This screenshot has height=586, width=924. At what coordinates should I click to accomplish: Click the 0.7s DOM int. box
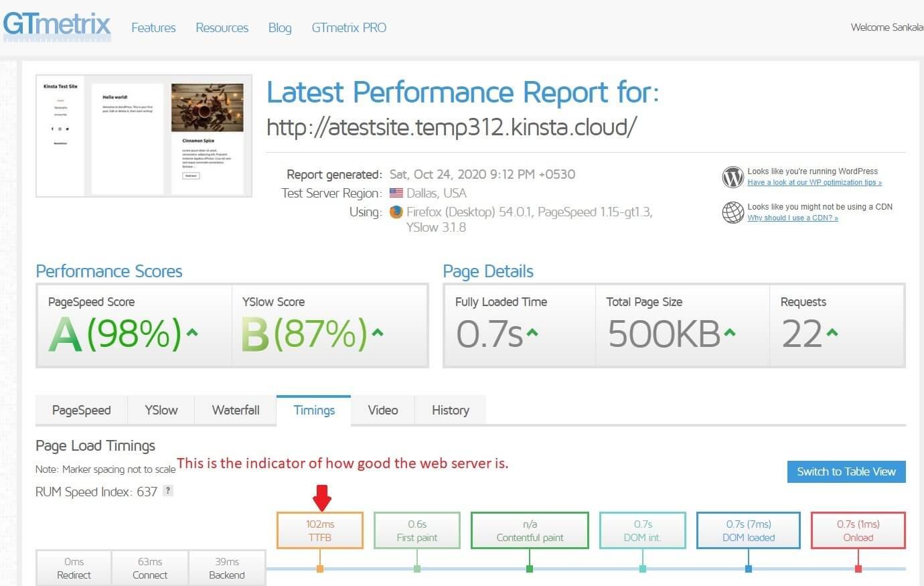point(643,530)
